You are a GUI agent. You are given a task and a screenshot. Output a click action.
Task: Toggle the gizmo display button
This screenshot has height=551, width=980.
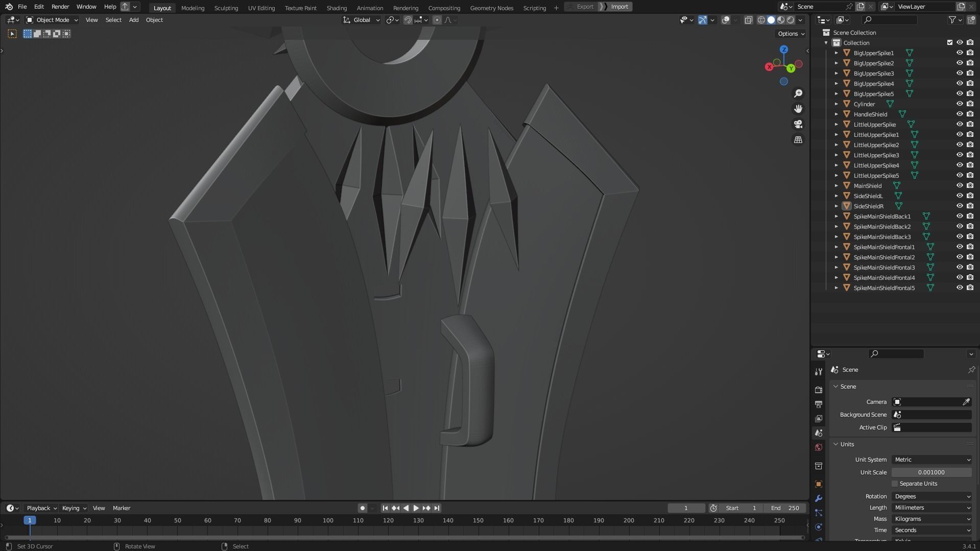click(x=703, y=20)
